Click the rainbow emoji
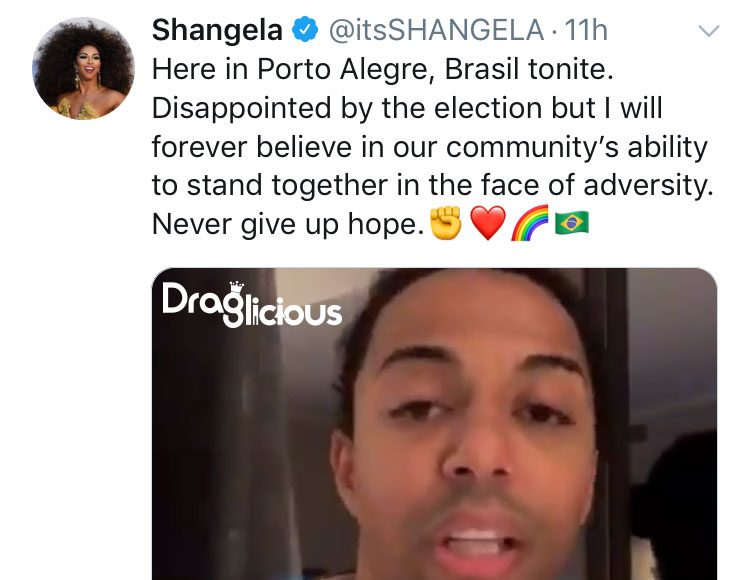Screen dimensions: 750x580 [529, 223]
